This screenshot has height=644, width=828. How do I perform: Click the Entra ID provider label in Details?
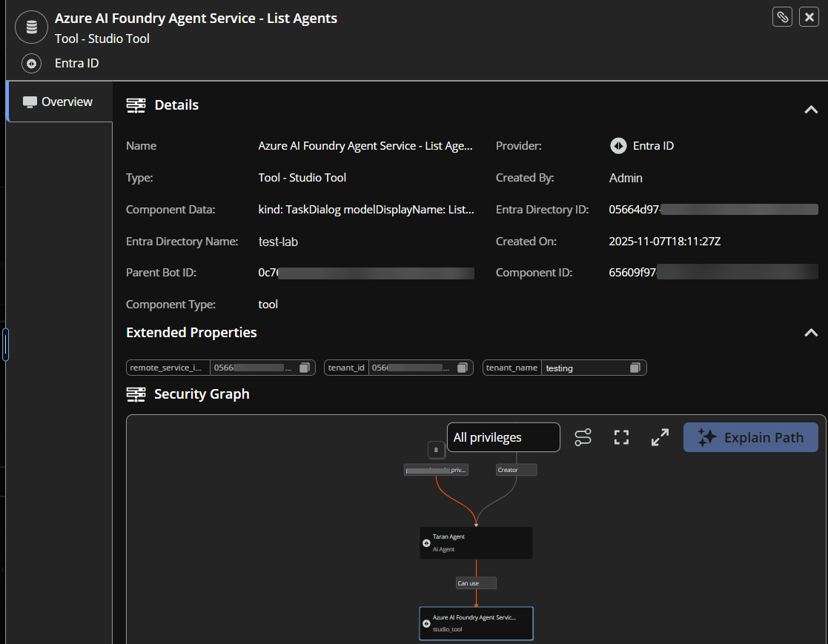tap(653, 146)
